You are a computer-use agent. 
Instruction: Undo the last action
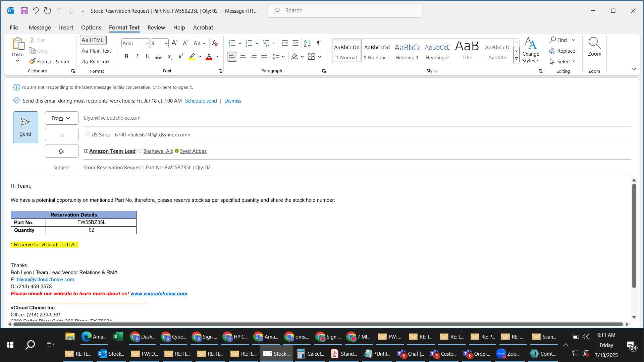36,11
